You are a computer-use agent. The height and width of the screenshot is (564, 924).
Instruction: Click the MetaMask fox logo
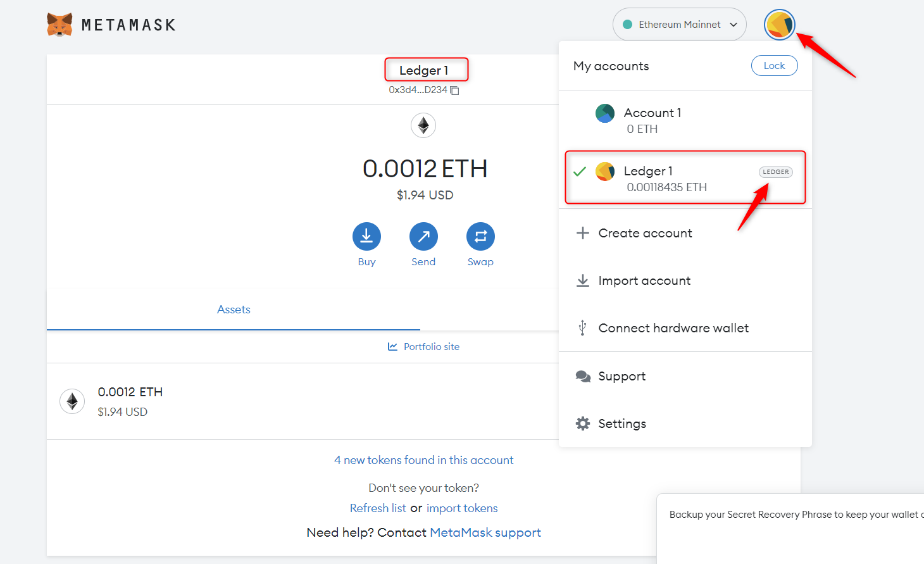click(x=59, y=25)
